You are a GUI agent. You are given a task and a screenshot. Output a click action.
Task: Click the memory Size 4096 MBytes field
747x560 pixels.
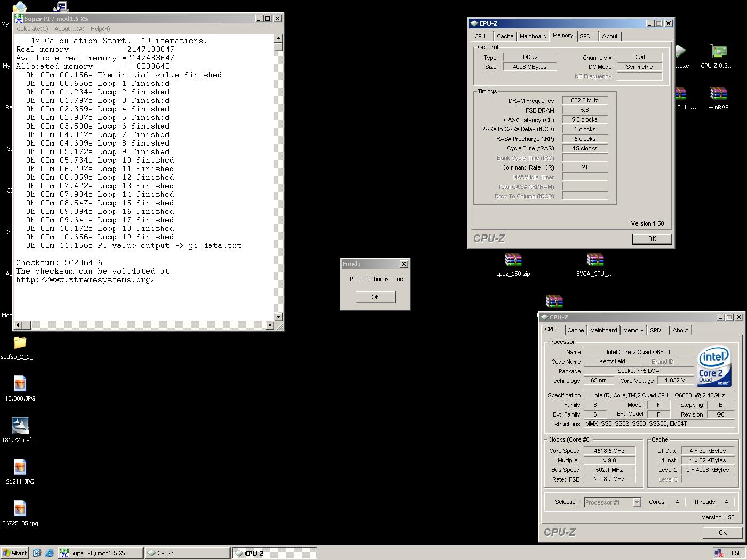tap(530, 67)
